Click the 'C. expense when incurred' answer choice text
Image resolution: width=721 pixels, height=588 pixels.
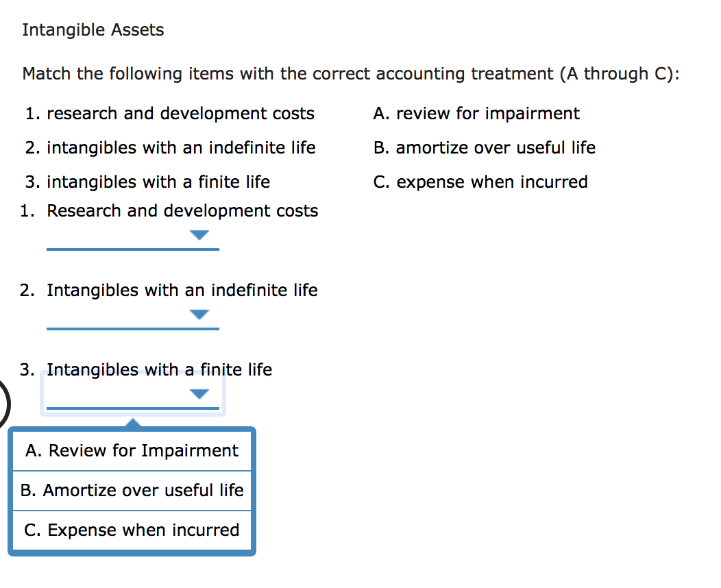[x=480, y=182]
